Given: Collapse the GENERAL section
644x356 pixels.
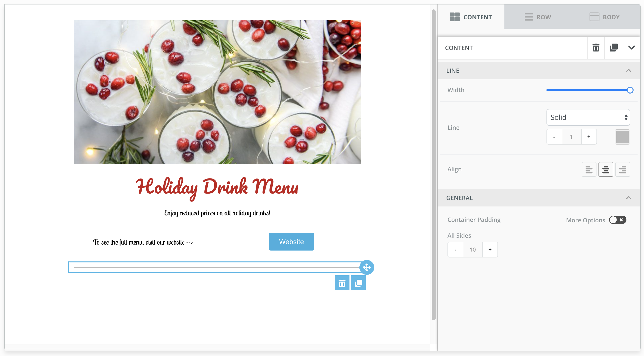Looking at the screenshot, I should (628, 198).
